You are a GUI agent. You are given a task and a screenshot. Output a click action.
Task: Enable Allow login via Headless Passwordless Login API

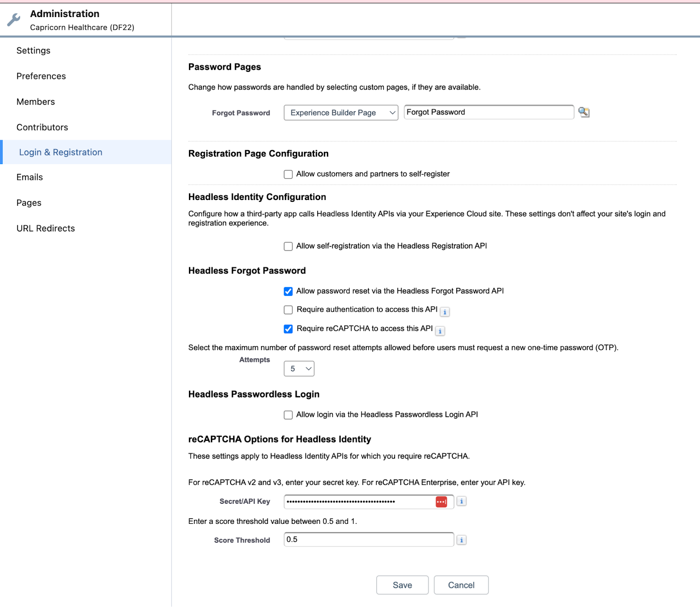pyautogui.click(x=288, y=414)
